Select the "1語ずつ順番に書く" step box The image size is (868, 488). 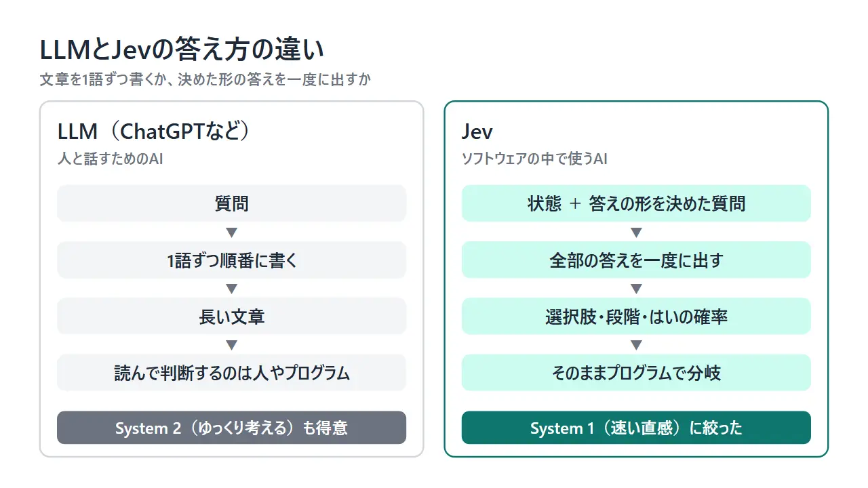pos(231,260)
